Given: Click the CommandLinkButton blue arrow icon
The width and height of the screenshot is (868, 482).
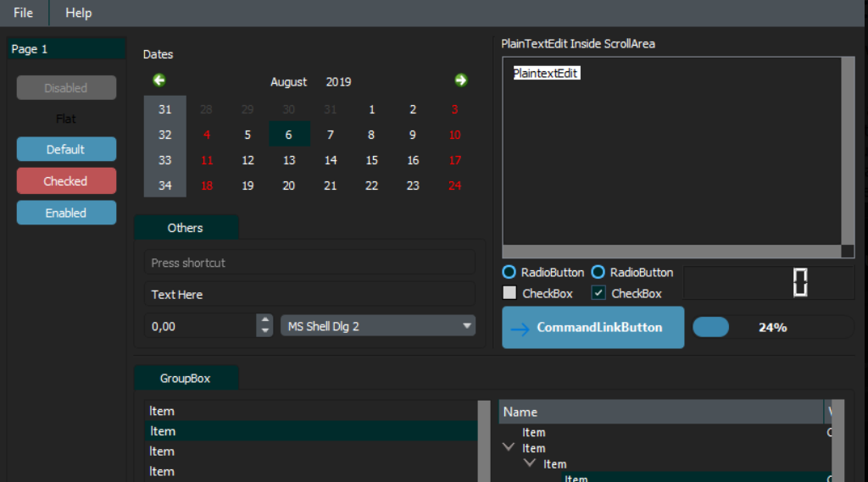Looking at the screenshot, I should (x=520, y=329).
